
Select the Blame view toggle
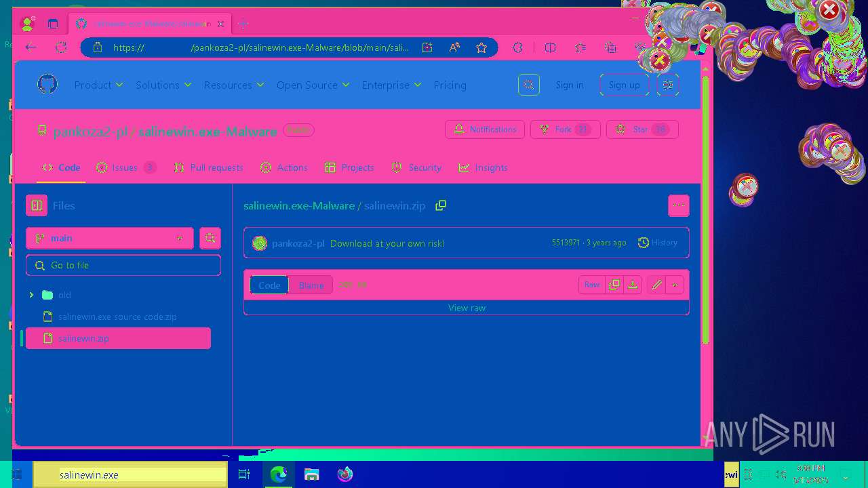tap(311, 285)
